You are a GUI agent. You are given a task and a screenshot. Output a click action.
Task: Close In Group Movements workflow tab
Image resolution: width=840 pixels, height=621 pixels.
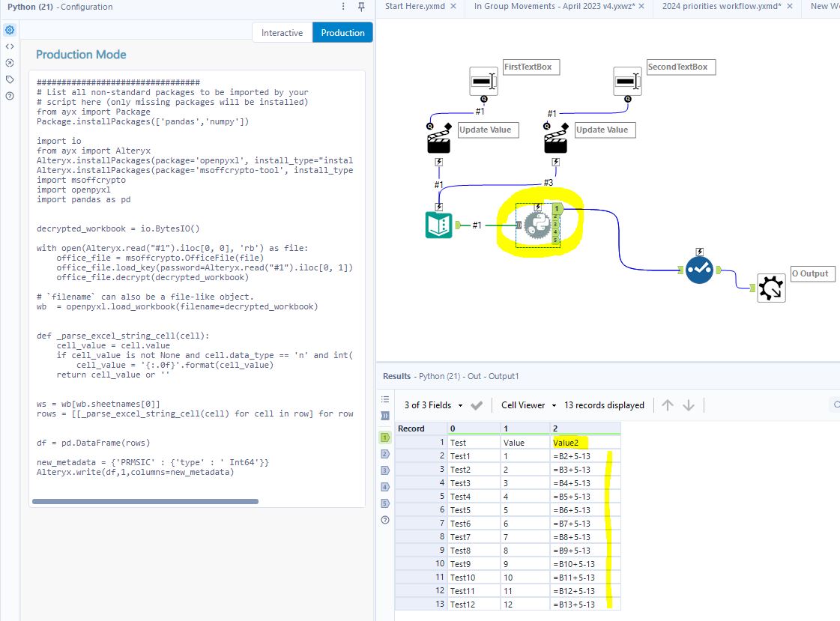tap(642, 6)
